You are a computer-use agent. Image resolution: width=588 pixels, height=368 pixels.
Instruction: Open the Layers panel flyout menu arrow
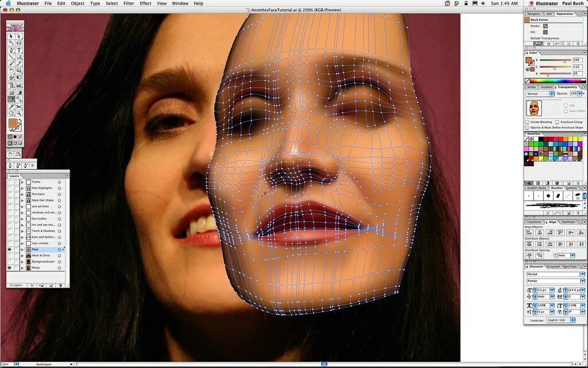tap(67, 176)
